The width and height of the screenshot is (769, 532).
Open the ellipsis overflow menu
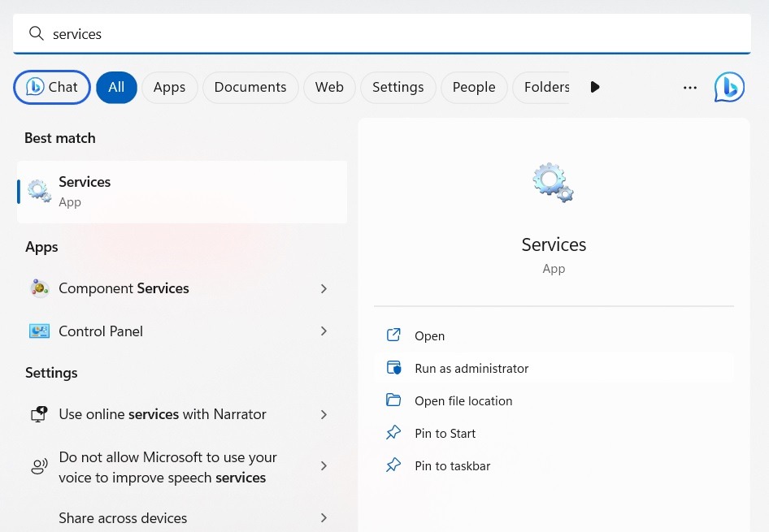pos(689,87)
